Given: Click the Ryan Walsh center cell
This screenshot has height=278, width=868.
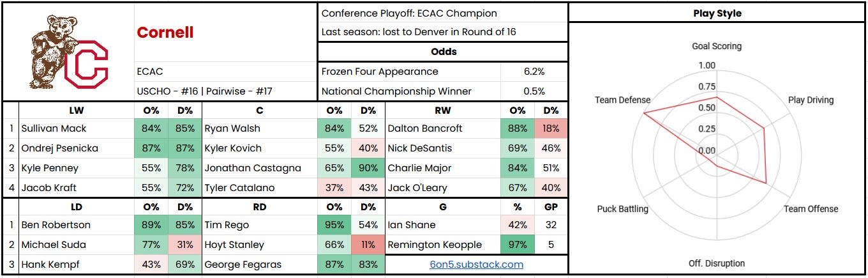Looking at the screenshot, I should point(259,128).
